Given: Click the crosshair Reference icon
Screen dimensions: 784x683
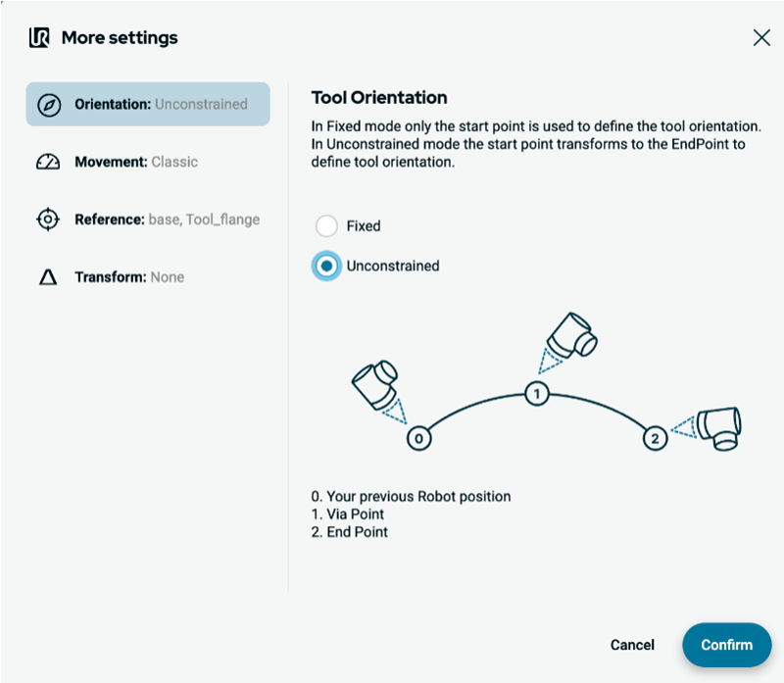Looking at the screenshot, I should (48, 220).
